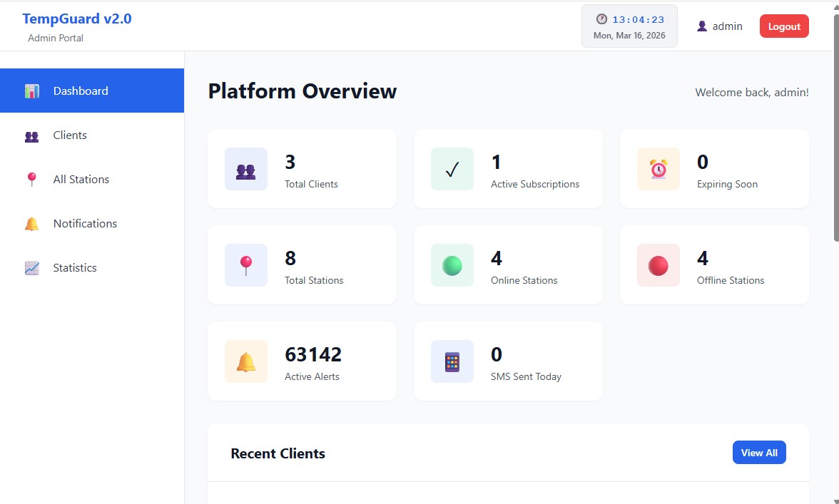
Task: Click the red Offline Stations circle icon
Action: (x=658, y=265)
